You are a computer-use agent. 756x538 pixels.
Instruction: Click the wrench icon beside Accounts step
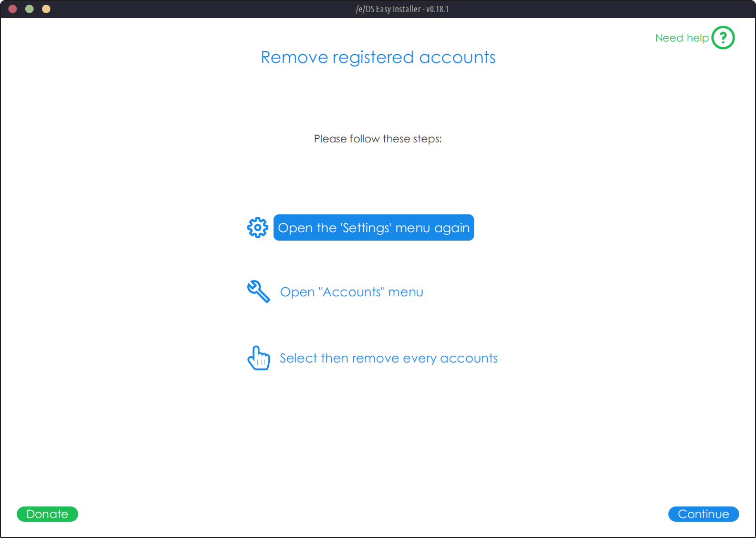tap(258, 292)
